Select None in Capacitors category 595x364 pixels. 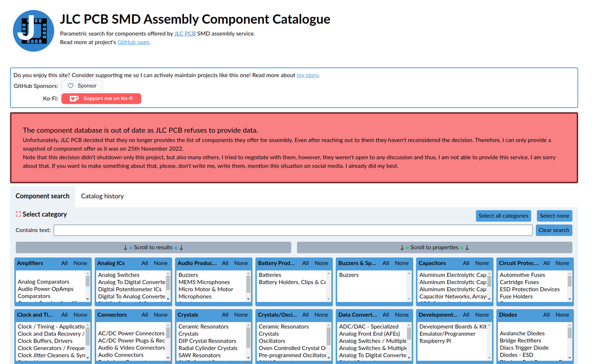pyautogui.click(x=482, y=263)
